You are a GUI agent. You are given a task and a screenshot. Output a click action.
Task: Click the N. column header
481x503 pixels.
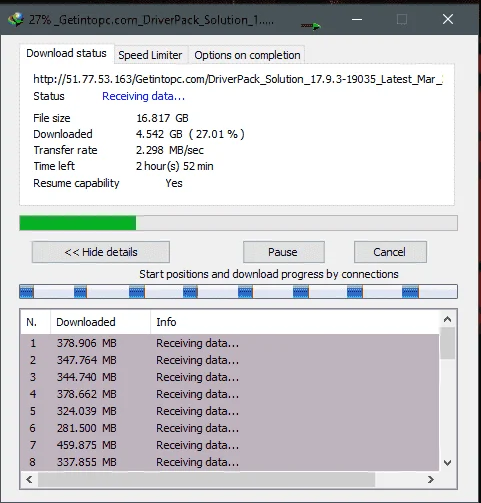[35, 322]
